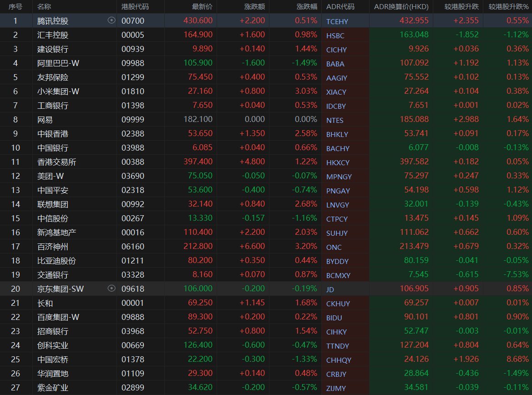Sort by 较港股升跌 column header

coord(461,6)
